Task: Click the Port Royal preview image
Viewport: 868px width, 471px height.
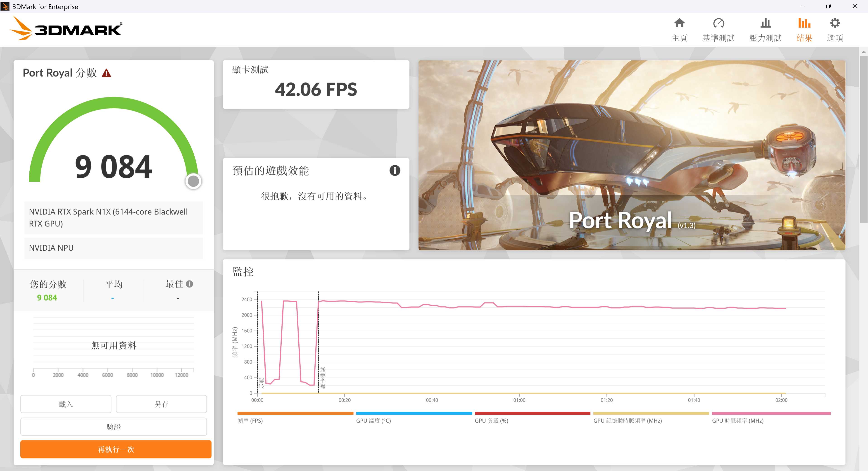Action: (631, 155)
